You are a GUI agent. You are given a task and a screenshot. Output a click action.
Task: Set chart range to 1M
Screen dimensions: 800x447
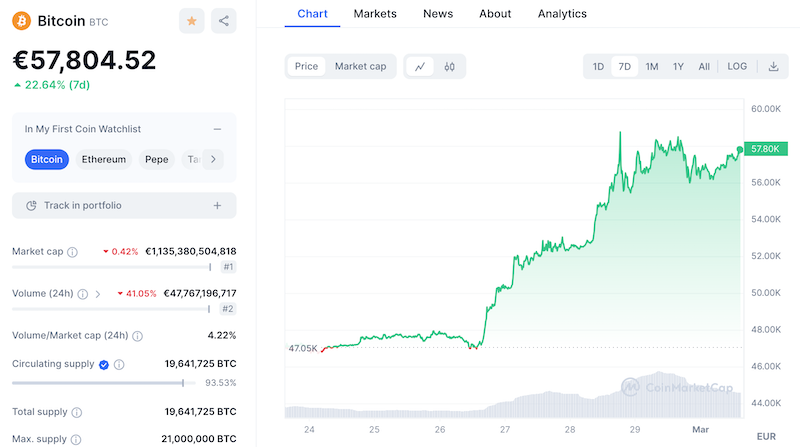[652, 66]
